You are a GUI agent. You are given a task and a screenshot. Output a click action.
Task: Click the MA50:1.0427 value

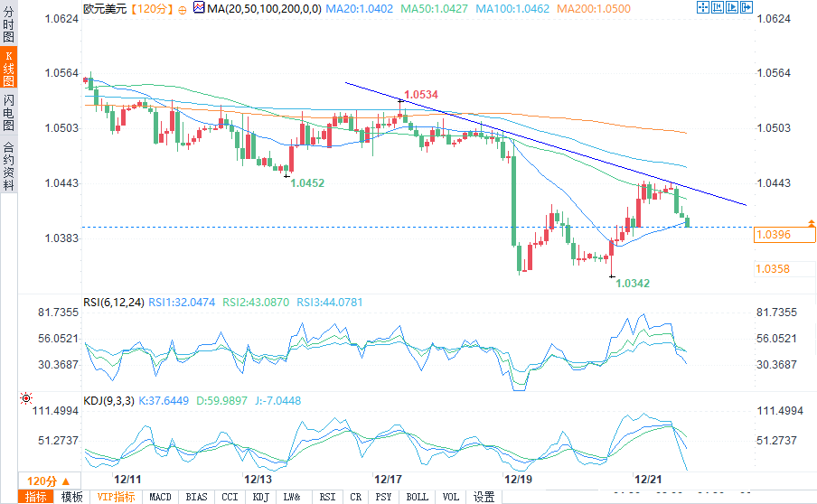(x=434, y=9)
